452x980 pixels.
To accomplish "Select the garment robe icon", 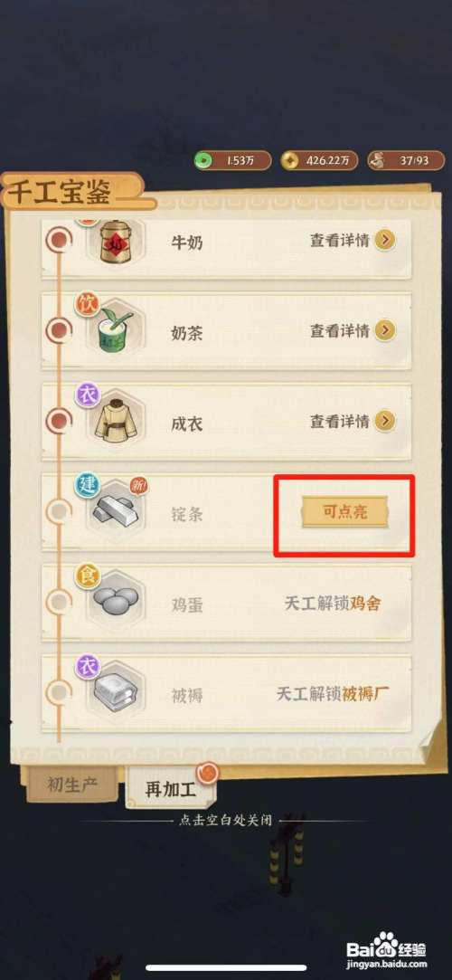I will [118, 421].
